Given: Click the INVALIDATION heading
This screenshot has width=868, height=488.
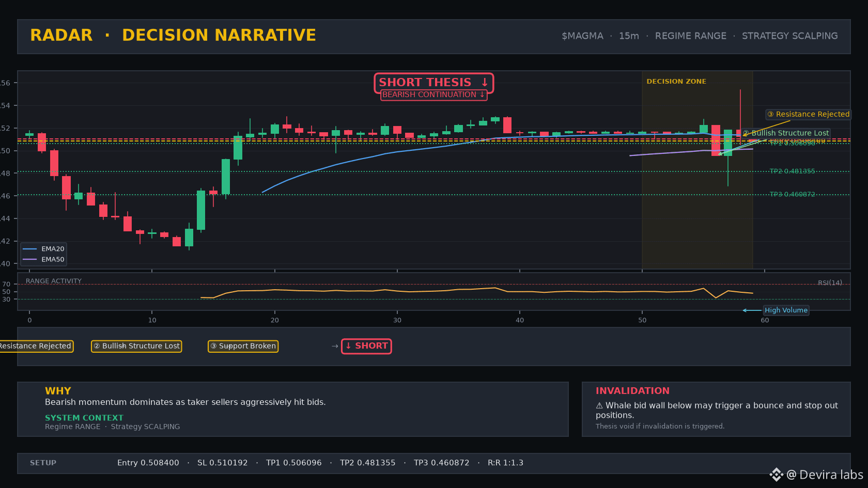Looking at the screenshot, I should click(632, 391).
